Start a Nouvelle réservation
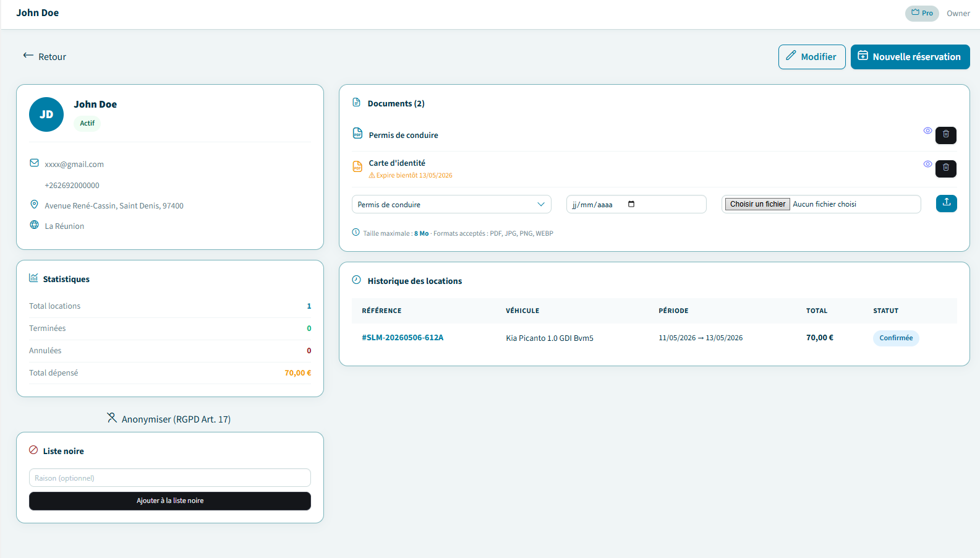This screenshot has width=980, height=558. (910, 57)
